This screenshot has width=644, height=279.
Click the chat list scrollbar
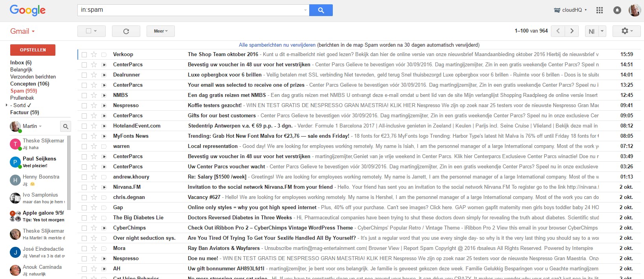click(x=69, y=173)
